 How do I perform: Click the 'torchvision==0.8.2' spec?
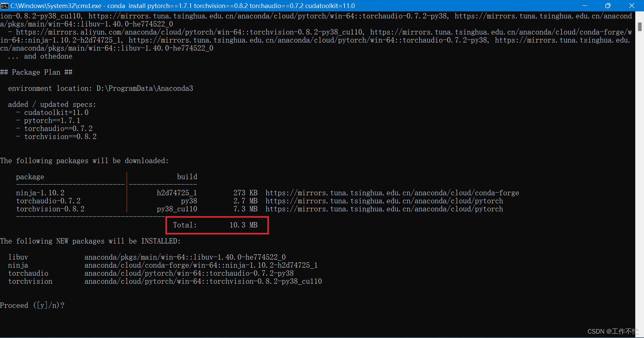60,137
